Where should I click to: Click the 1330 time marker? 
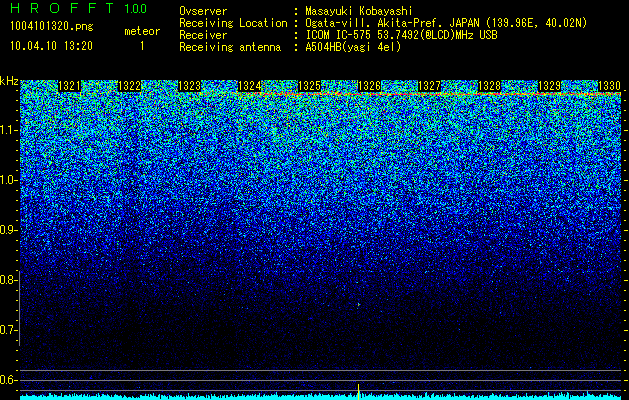(x=610, y=86)
